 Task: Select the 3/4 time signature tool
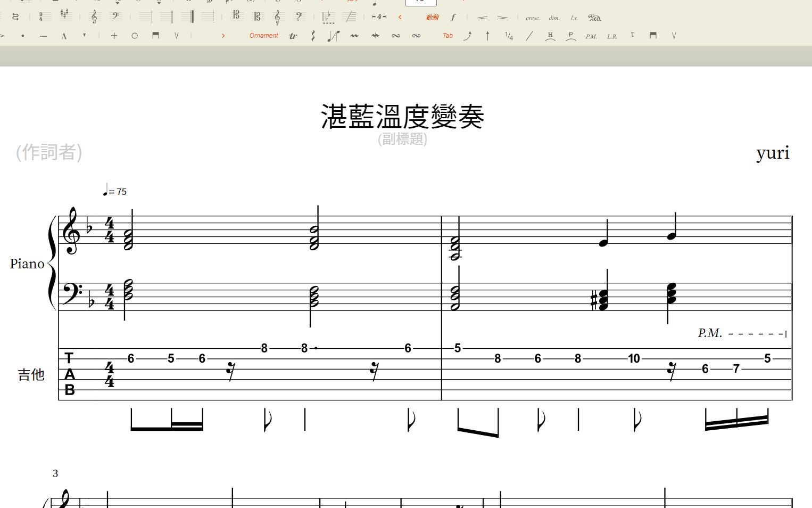pyautogui.click(x=45, y=17)
